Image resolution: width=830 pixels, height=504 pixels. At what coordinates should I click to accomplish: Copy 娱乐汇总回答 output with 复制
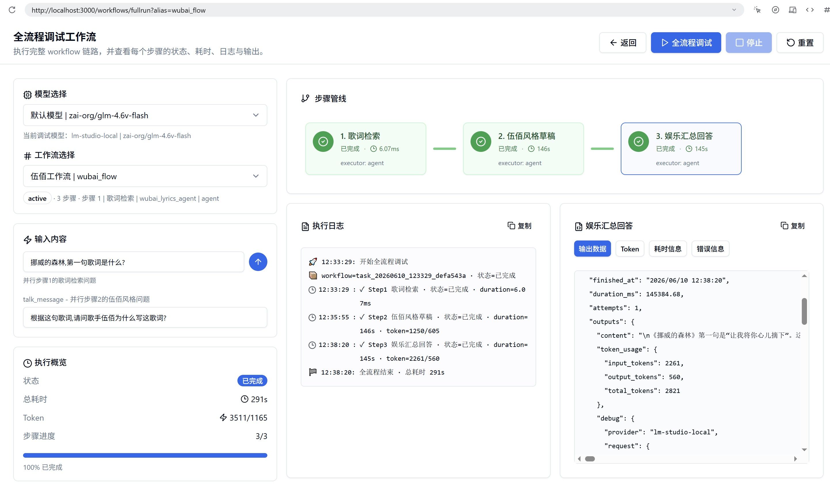click(793, 226)
